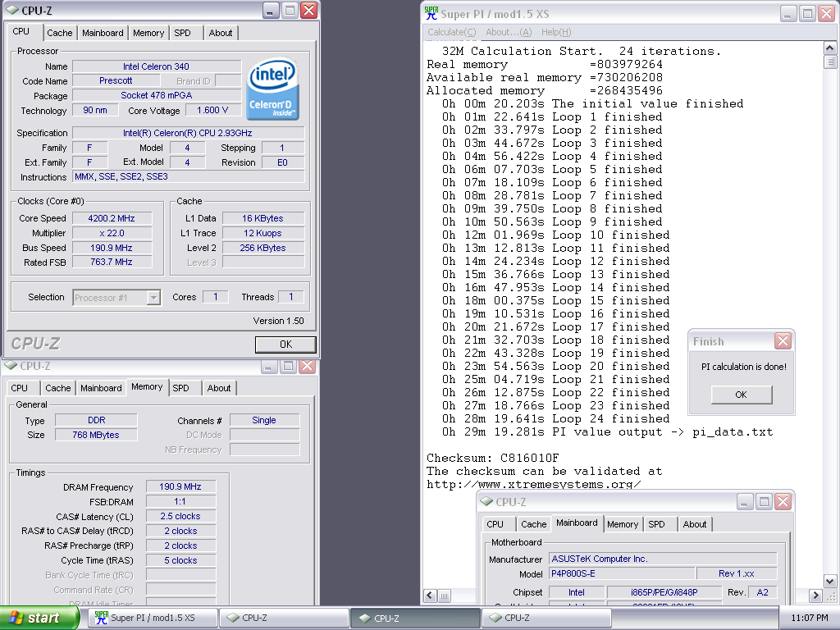Click the top CPU-Z title bar icon
This screenshot has width=840, height=630.
[12, 10]
